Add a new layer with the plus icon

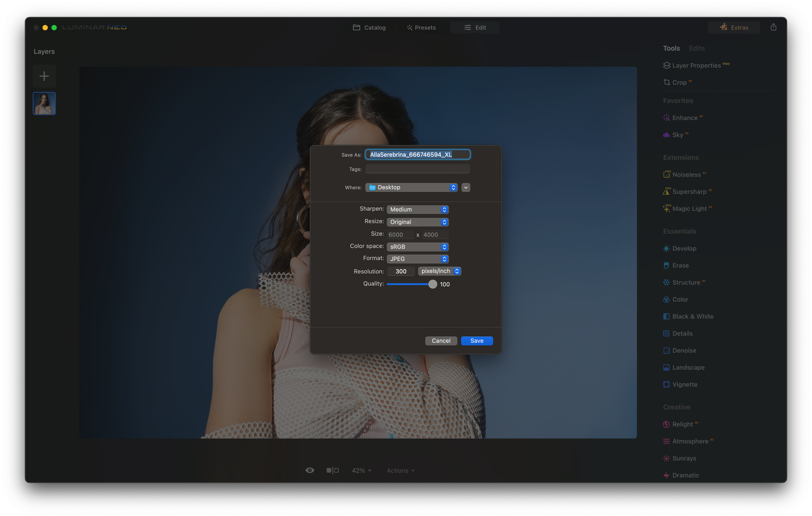[44, 76]
